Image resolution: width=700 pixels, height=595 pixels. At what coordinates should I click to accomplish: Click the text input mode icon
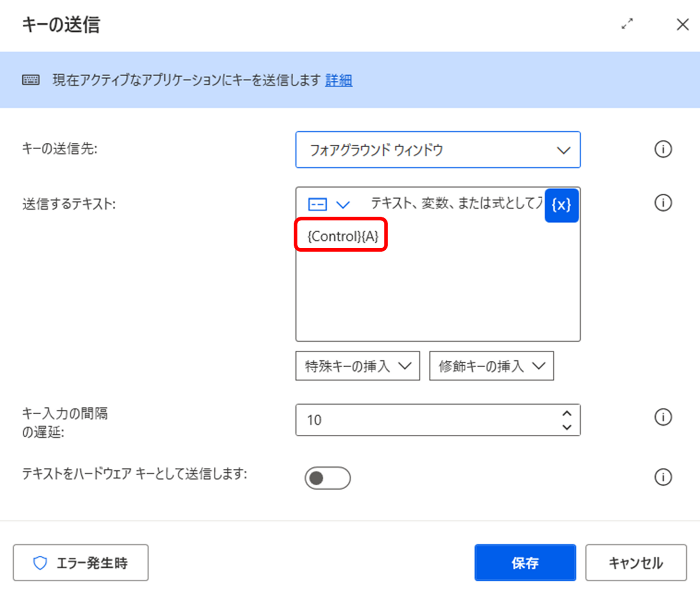pyautogui.click(x=317, y=204)
